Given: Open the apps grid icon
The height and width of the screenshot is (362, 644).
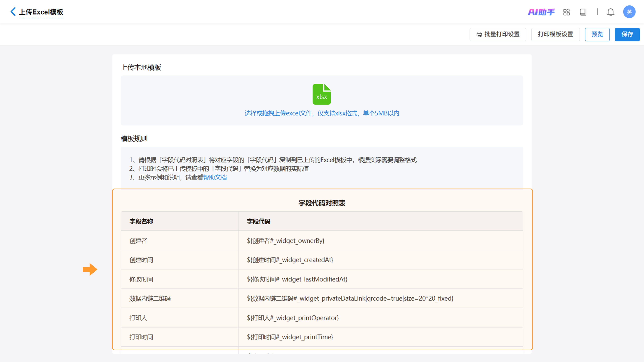Looking at the screenshot, I should click(x=567, y=12).
